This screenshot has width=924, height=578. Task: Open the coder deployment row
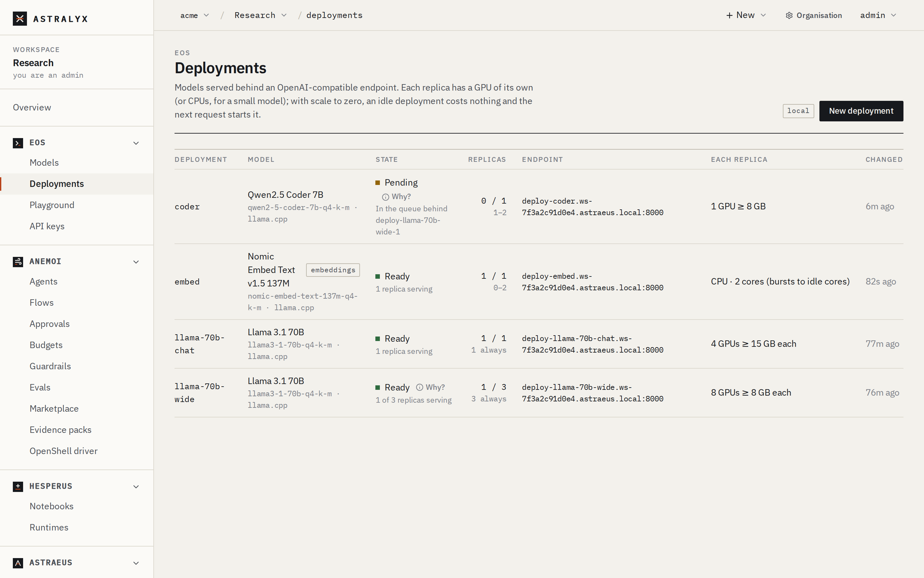pyautogui.click(x=539, y=206)
